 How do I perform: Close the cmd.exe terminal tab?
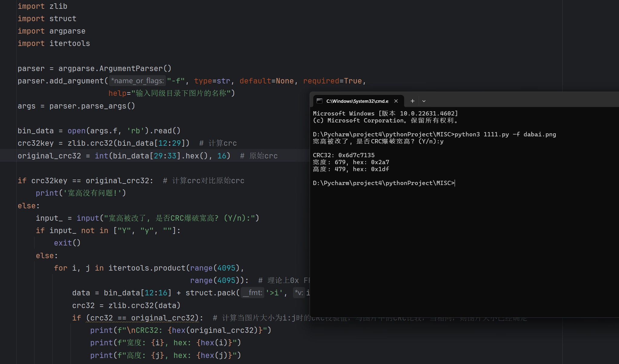coord(396,101)
